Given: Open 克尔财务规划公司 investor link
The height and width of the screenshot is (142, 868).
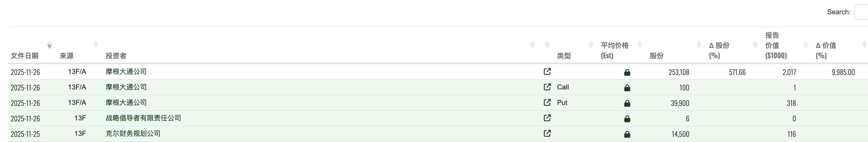Looking at the screenshot, I should point(133,134).
